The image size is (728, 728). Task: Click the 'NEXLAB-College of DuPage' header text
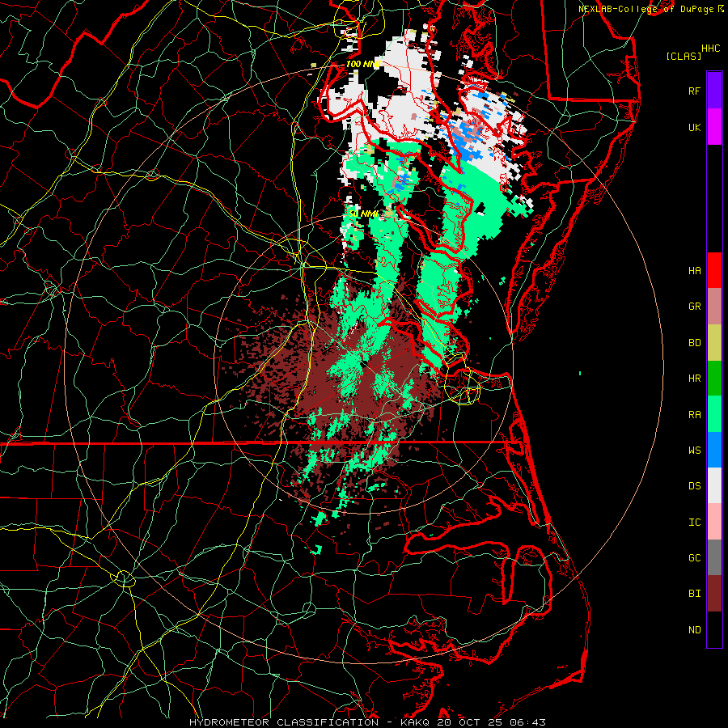(647, 9)
